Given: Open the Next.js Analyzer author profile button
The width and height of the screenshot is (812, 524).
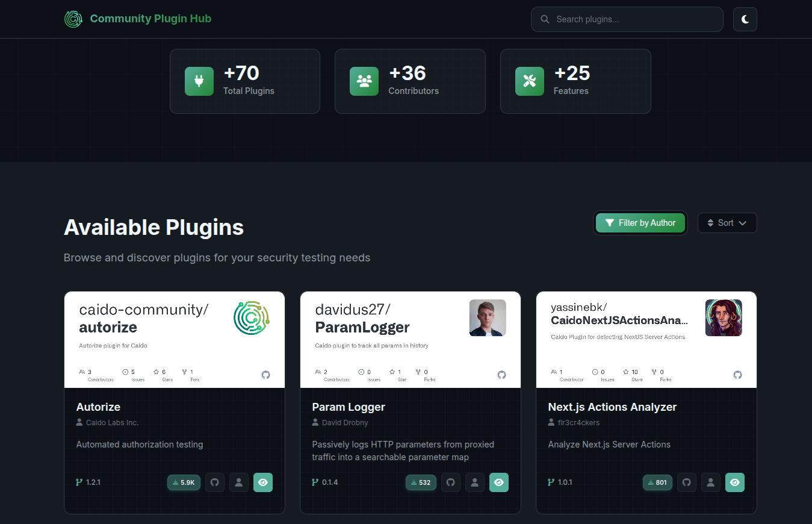Looking at the screenshot, I should (711, 482).
